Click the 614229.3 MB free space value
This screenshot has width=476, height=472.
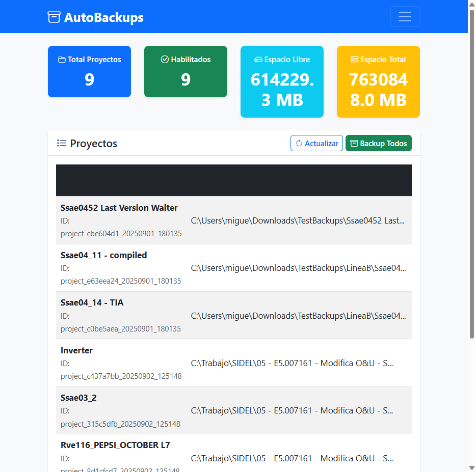282,90
